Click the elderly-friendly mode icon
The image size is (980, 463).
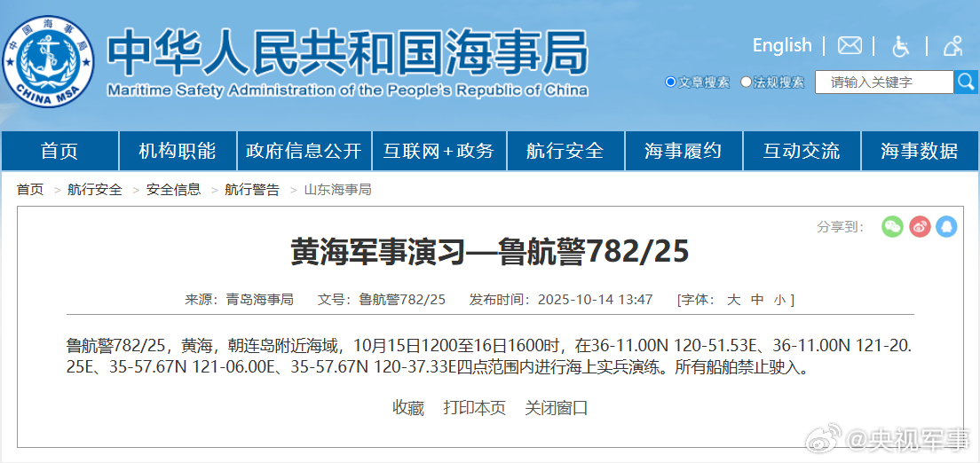pos(952,46)
